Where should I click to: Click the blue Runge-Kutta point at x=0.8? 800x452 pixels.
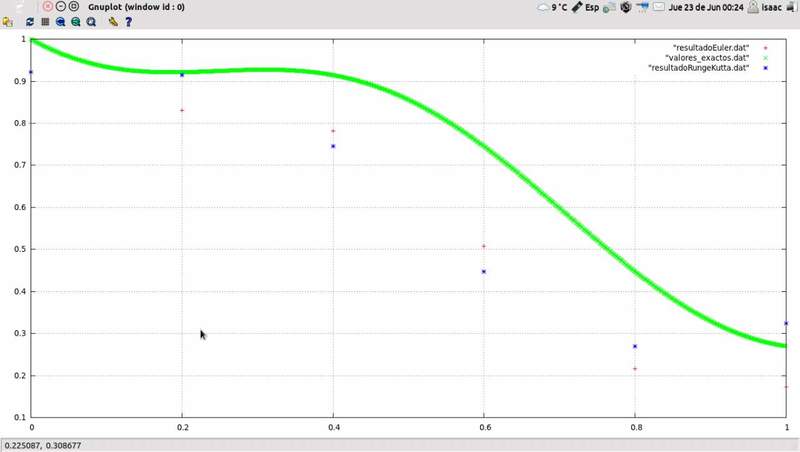(635, 346)
